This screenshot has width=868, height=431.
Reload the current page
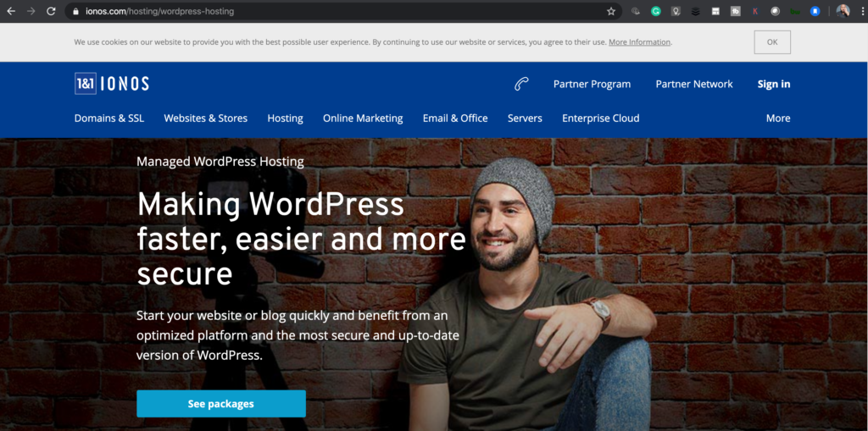point(51,11)
